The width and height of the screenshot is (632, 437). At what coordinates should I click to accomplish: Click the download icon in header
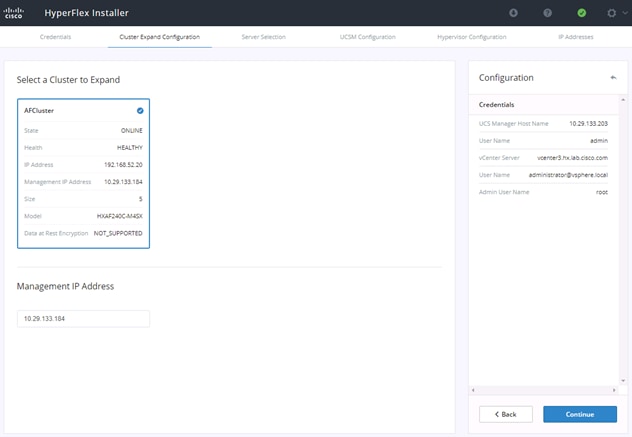(x=513, y=13)
